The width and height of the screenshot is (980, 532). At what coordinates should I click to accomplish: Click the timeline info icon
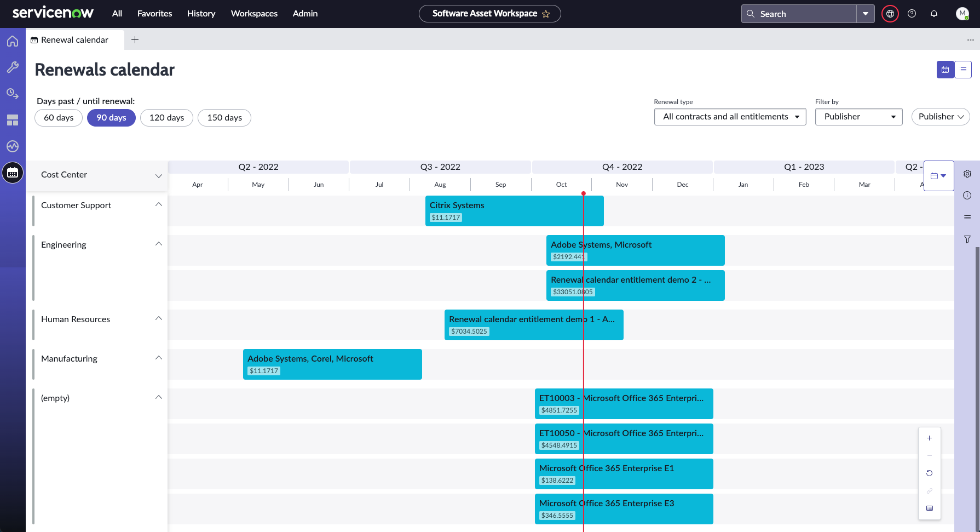tap(967, 196)
